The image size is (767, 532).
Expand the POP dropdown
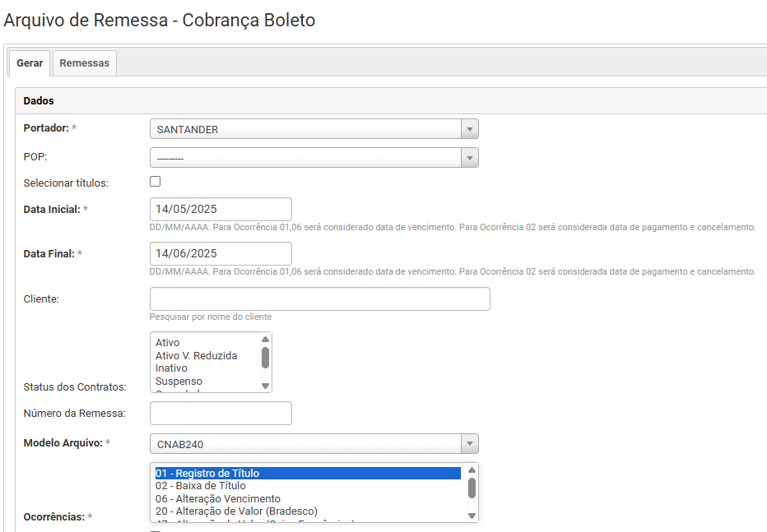[x=314, y=158]
